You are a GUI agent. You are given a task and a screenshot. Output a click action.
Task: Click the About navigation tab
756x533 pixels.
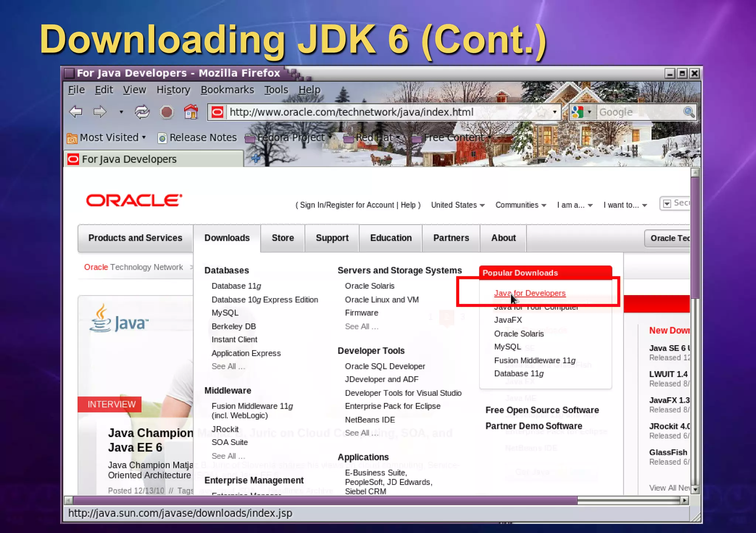(504, 238)
